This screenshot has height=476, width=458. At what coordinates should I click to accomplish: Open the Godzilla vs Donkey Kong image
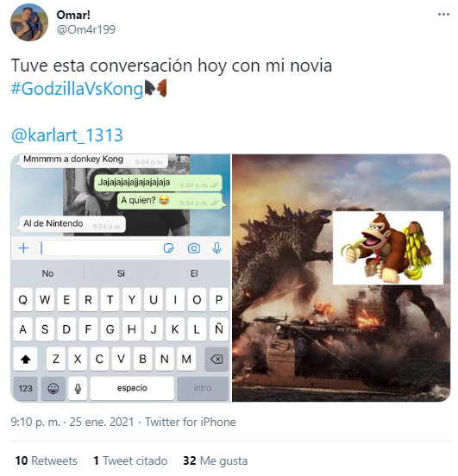tap(341, 278)
